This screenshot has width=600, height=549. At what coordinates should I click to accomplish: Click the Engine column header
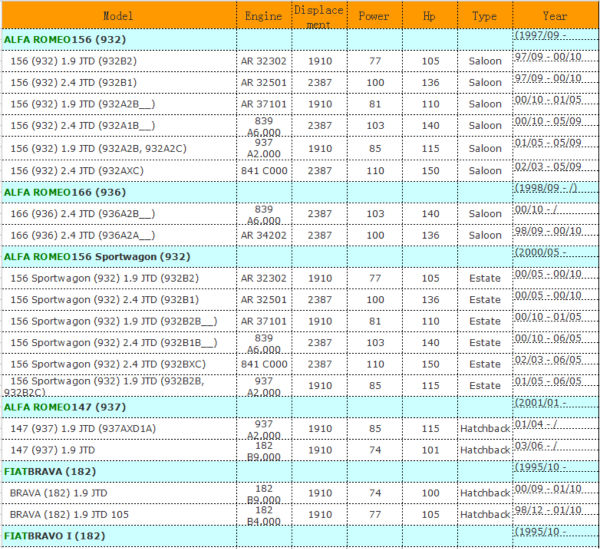[263, 16]
